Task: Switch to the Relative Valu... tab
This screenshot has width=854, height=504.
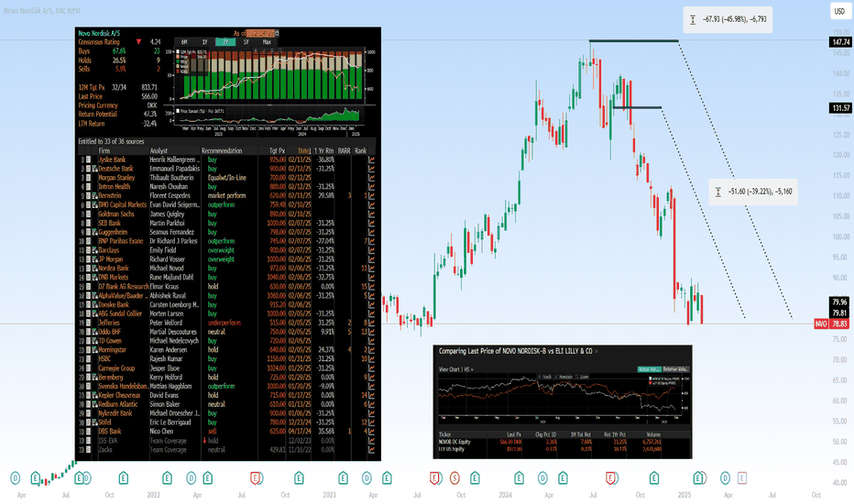Action: click(676, 369)
